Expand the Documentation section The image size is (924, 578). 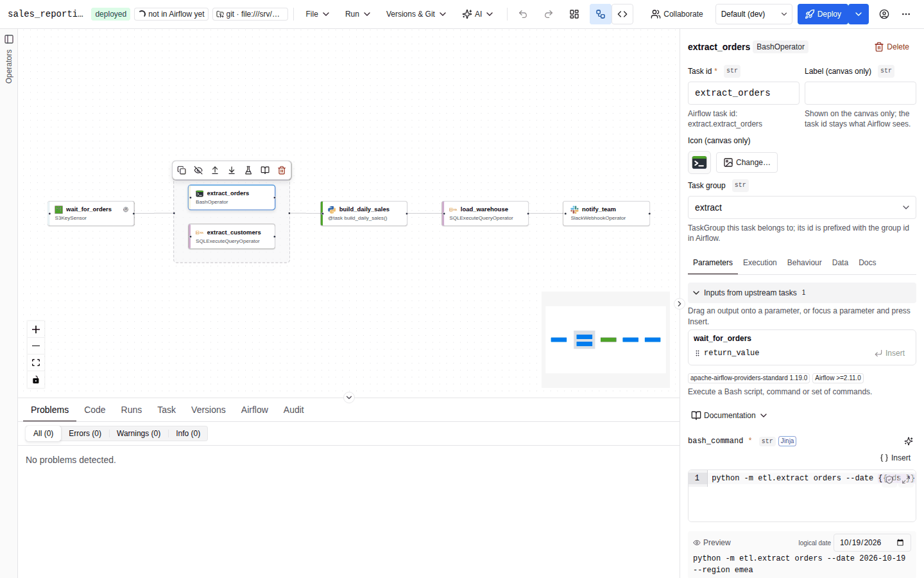(x=730, y=416)
